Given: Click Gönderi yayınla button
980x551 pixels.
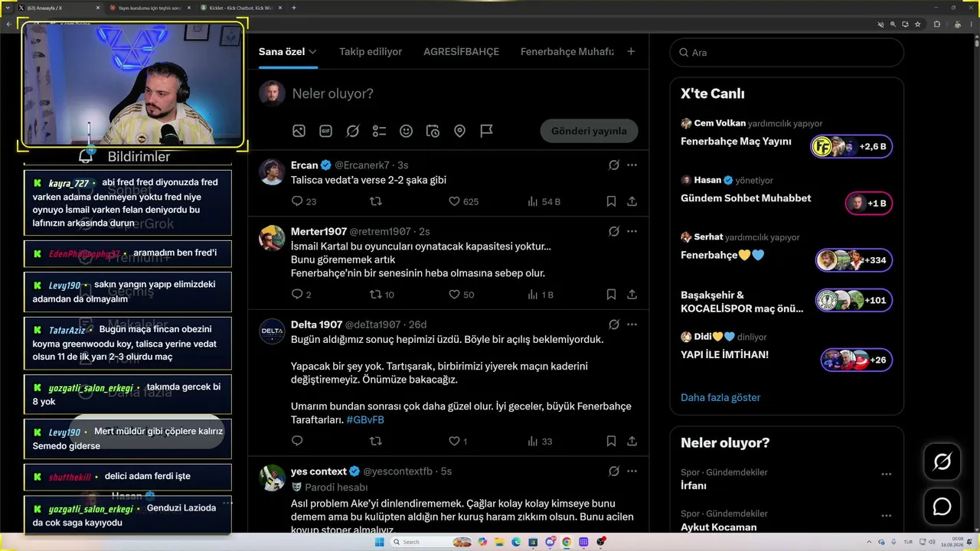Looking at the screenshot, I should 589,131.
